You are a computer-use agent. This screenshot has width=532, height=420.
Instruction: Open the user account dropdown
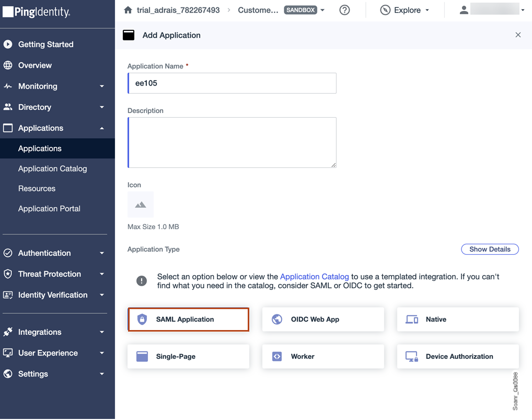click(521, 9)
